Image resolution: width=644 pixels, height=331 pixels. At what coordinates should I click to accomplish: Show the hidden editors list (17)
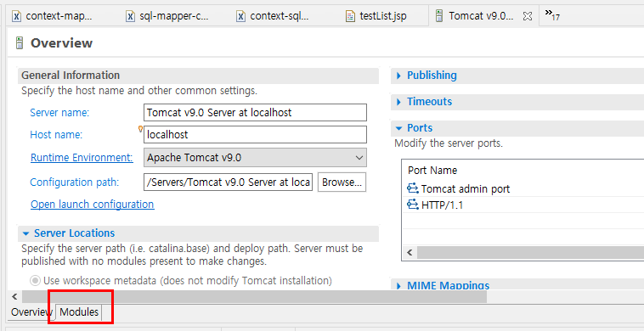[552, 14]
